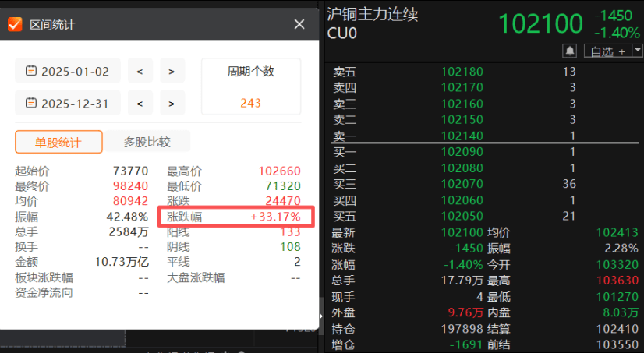Click the alert bell icon
This screenshot has height=353, width=644.
(x=570, y=51)
